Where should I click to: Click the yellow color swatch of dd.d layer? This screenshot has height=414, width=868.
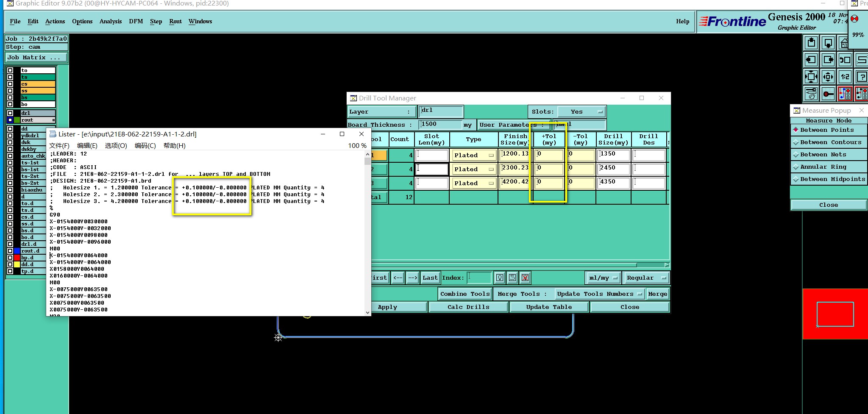(17, 264)
